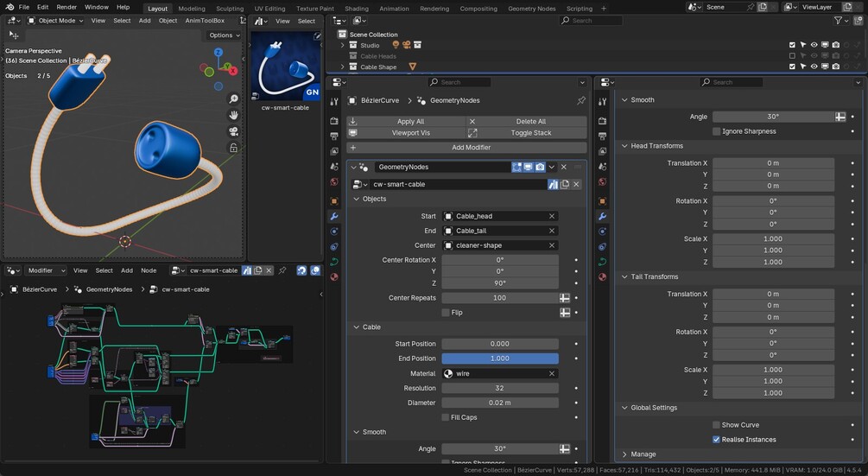This screenshot has height=476, width=868.
Task: Collapse the Objects panel section
Action: click(356, 199)
